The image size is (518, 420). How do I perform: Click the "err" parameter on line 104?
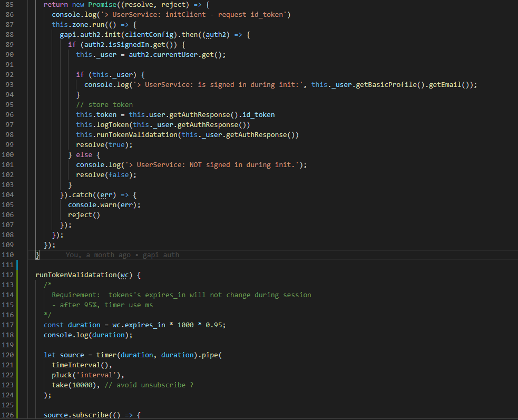tap(106, 195)
